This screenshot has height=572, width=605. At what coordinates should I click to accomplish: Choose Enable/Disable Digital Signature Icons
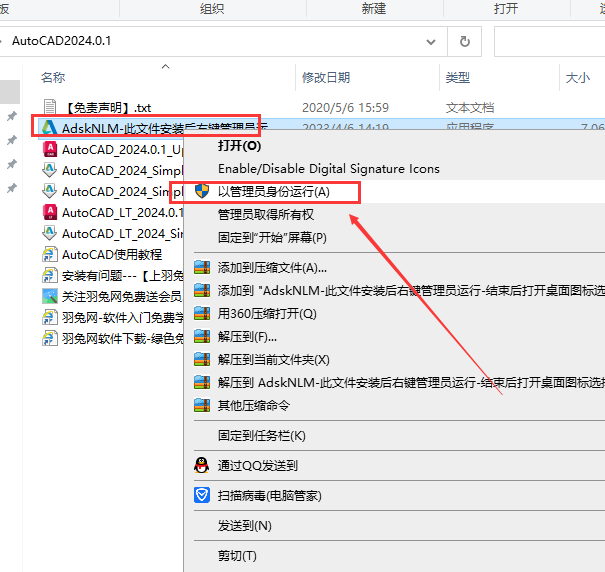[x=329, y=169]
